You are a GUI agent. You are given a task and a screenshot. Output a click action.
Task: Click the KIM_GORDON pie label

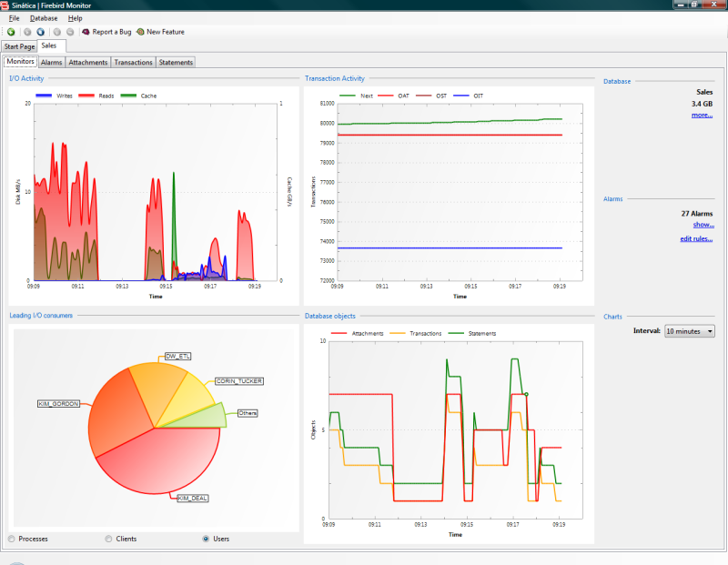coord(58,404)
